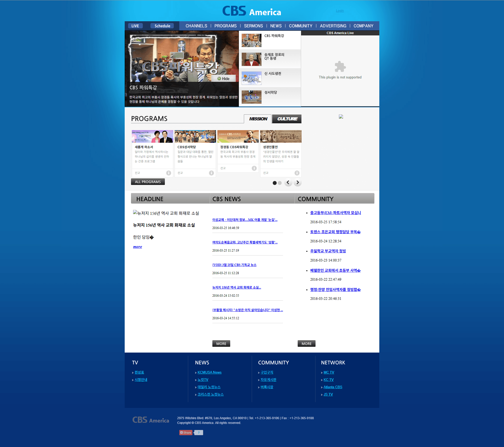
Task: Open community post '토렌스 조은교회 행정담당'
Action: pos(335,232)
